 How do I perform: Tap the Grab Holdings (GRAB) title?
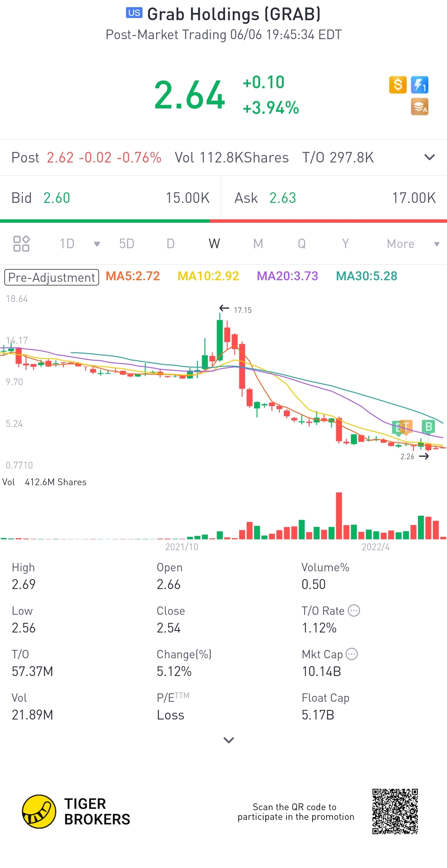click(234, 14)
